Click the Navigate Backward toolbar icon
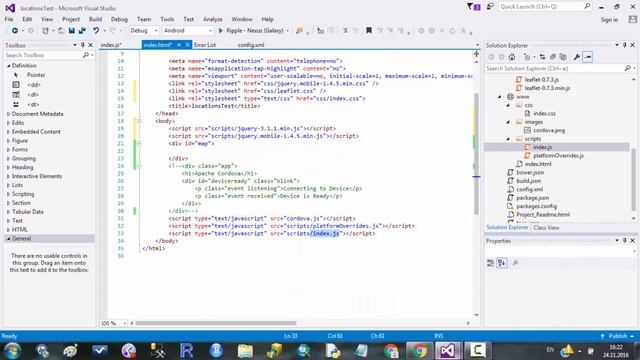640x360 pixels. coord(15,31)
